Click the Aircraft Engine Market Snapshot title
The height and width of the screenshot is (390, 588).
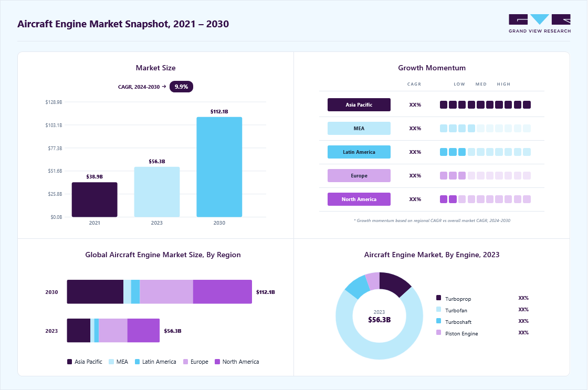pos(123,24)
